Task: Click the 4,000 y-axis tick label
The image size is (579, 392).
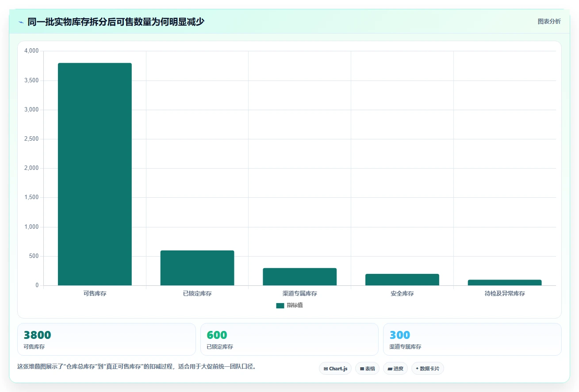Action: [31, 51]
